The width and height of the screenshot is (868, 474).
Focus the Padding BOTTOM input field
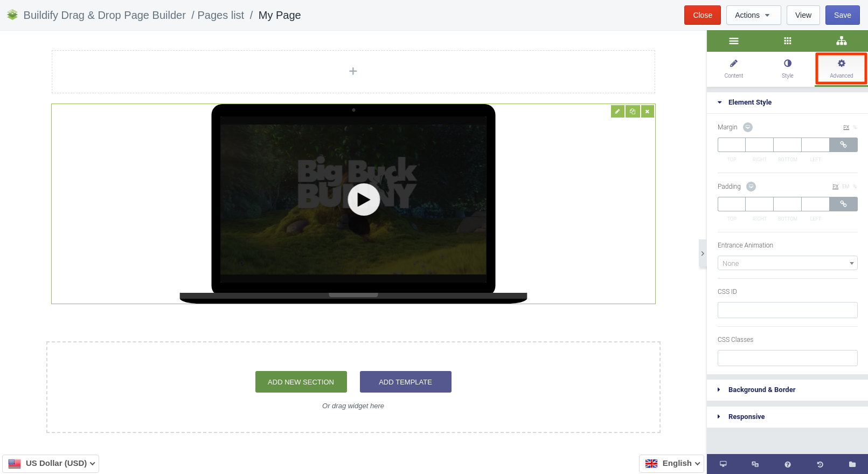pyautogui.click(x=788, y=204)
